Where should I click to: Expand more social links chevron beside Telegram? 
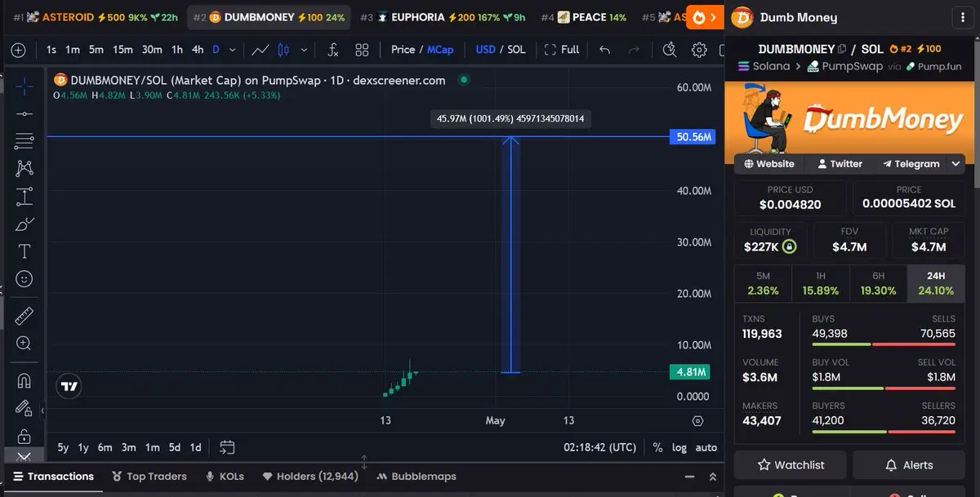[956, 164]
